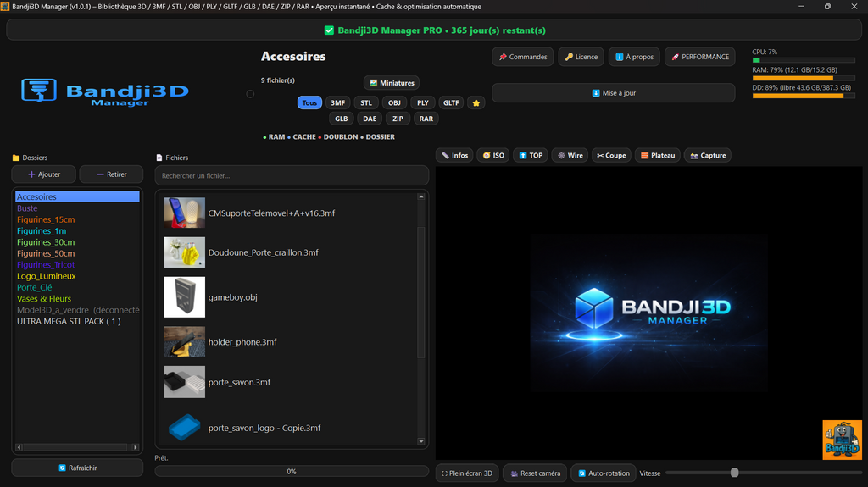Screen dimensions: 868x487
Task: Click the Rafraîchir button
Action: pyautogui.click(x=77, y=468)
